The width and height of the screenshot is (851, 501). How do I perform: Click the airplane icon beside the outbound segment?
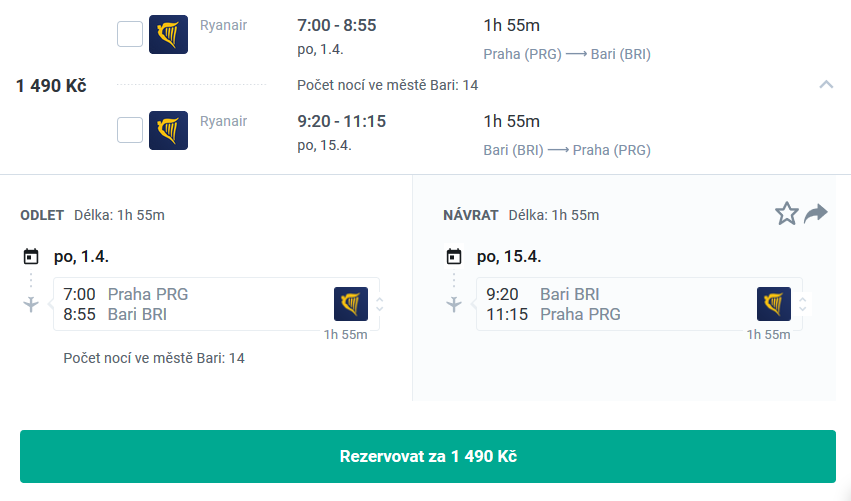(31, 304)
